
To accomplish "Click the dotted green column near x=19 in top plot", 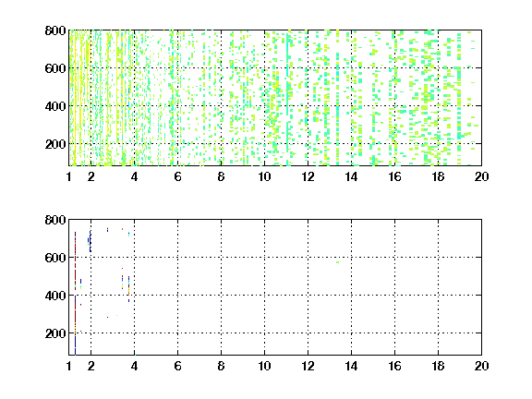I will (x=459, y=99).
